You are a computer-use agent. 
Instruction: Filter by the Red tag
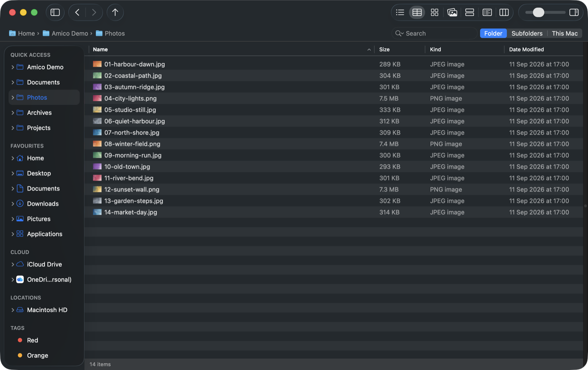(32, 340)
